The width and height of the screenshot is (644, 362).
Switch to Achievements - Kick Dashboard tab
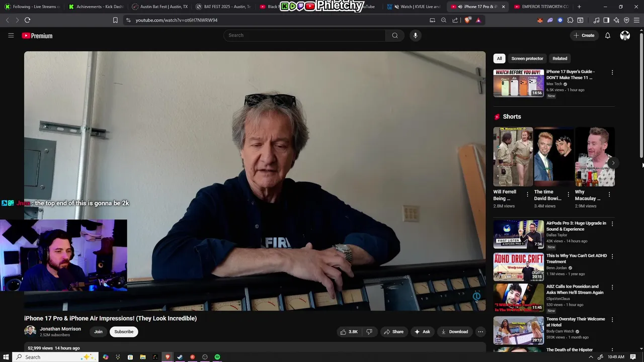point(96,7)
